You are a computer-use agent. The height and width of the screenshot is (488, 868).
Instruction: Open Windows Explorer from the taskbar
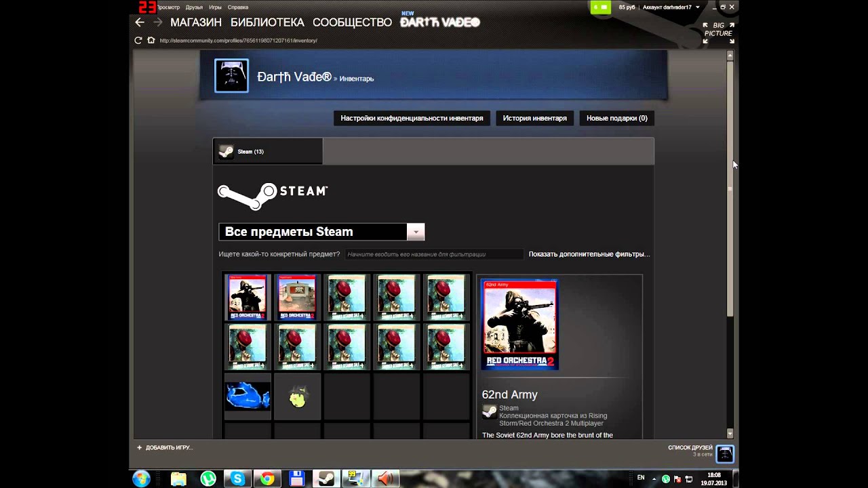(178, 479)
